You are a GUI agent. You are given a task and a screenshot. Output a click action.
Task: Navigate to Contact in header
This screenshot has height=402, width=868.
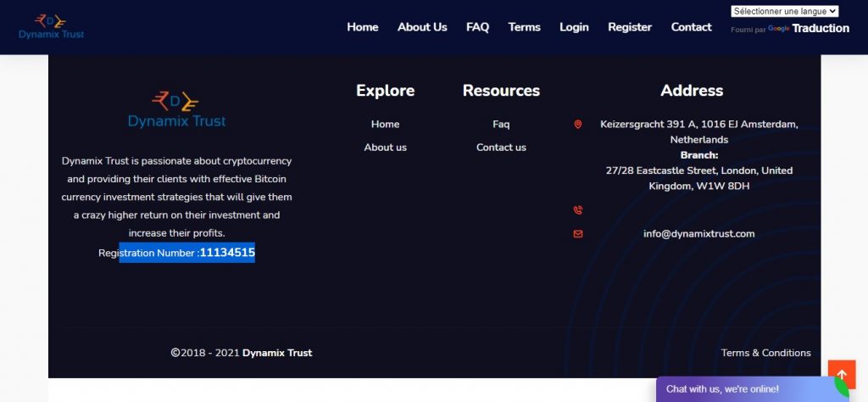[x=691, y=27]
